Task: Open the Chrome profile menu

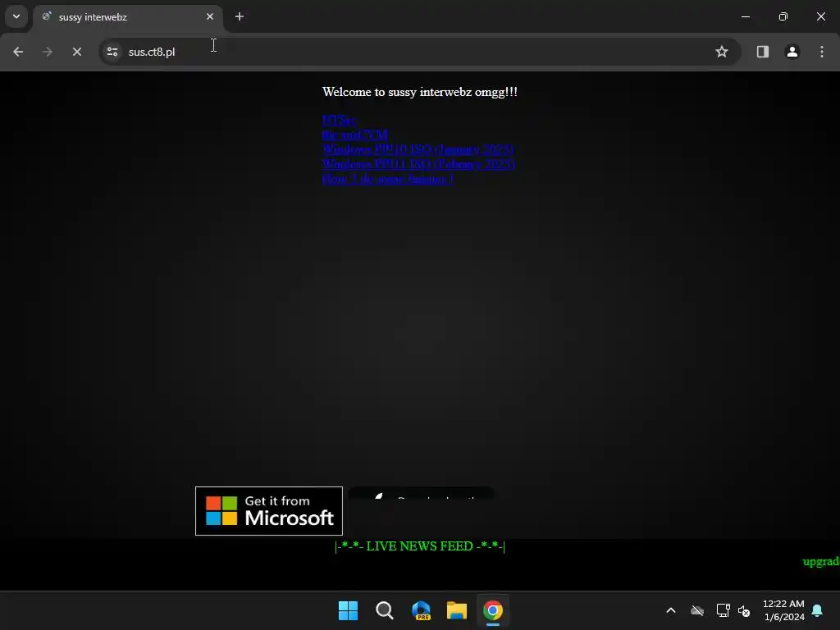Action: pyautogui.click(x=792, y=52)
